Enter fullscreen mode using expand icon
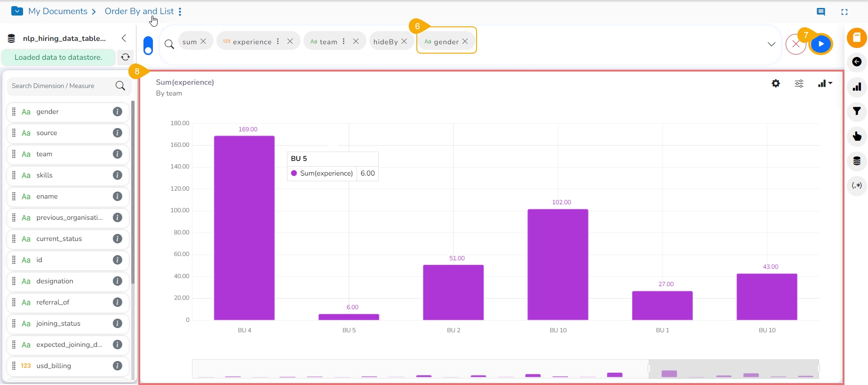Image resolution: width=868 pixels, height=385 pixels. point(844,12)
